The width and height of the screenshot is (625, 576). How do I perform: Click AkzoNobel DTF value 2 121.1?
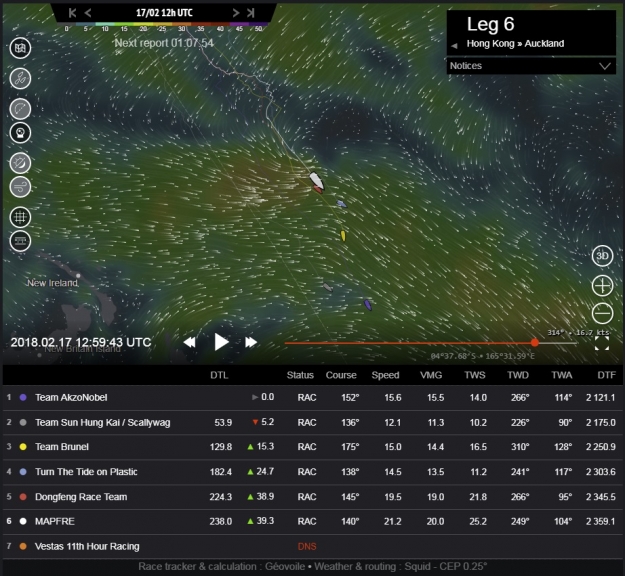point(600,397)
